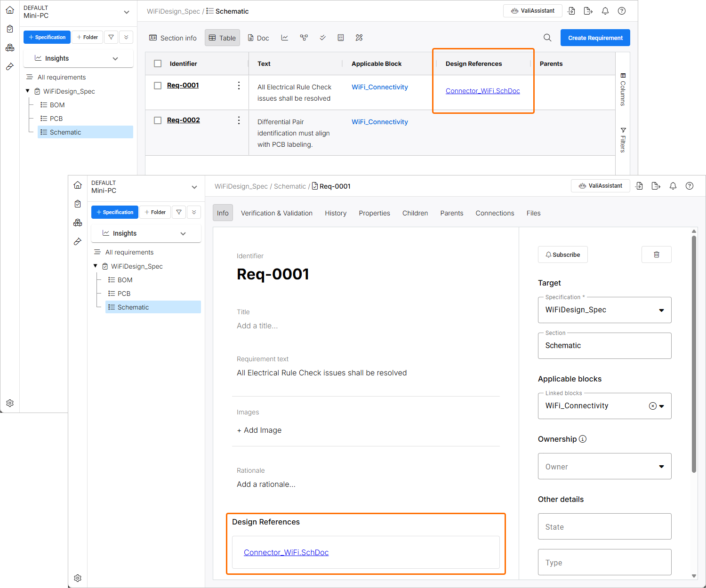Tick the checkbox for Req-0002 row
This screenshot has width=706, height=588.
pos(158,120)
